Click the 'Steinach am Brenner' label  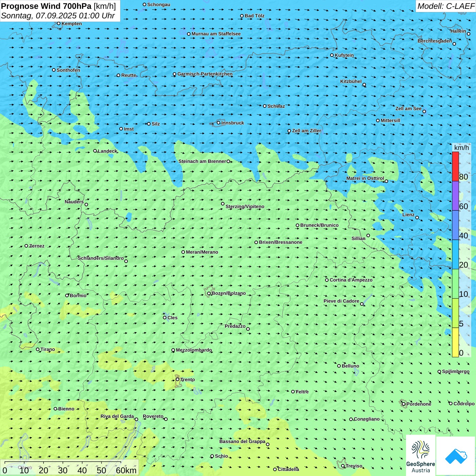tap(202, 161)
